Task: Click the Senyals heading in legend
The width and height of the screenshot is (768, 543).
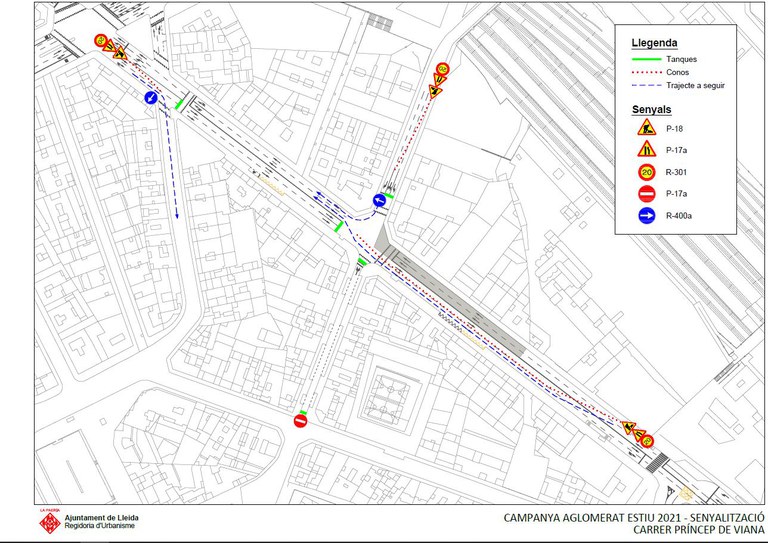Action: point(652,107)
